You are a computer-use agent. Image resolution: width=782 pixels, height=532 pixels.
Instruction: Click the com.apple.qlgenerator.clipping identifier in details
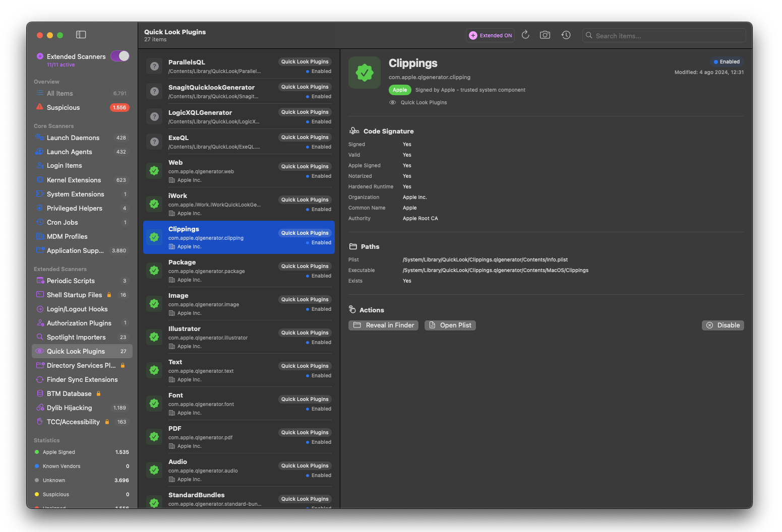[x=430, y=77]
